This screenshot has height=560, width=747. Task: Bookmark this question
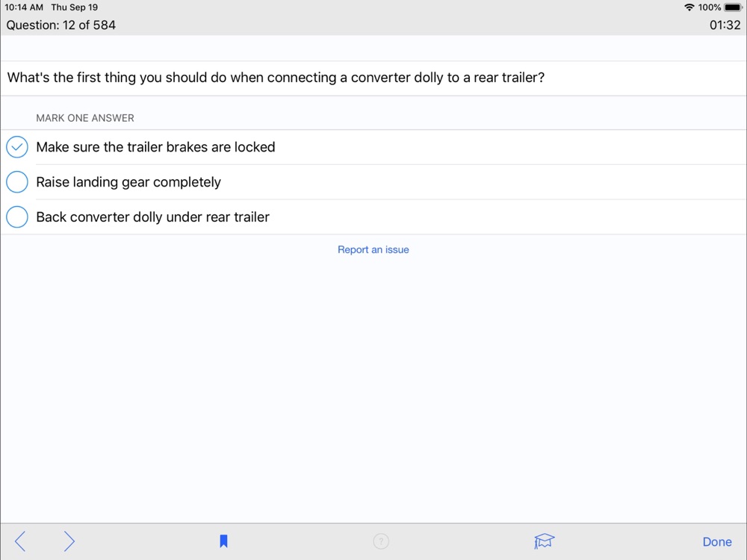coord(223,541)
